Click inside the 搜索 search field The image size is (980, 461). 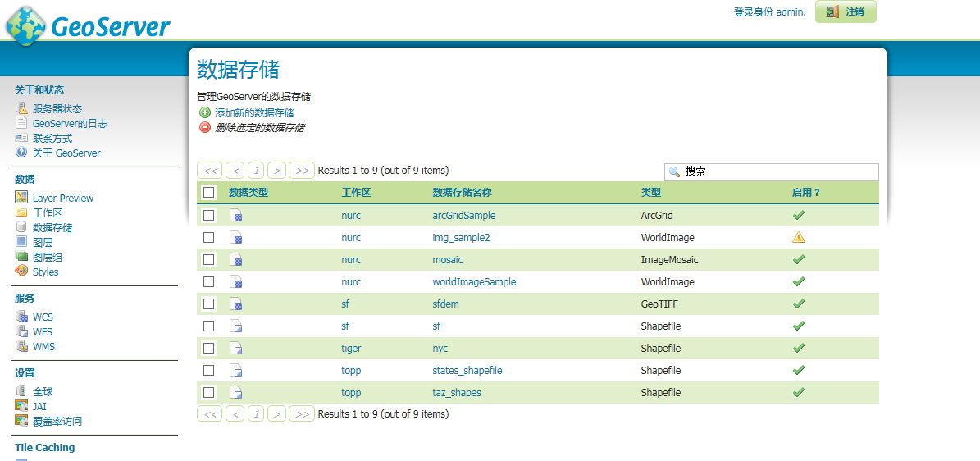(x=771, y=172)
